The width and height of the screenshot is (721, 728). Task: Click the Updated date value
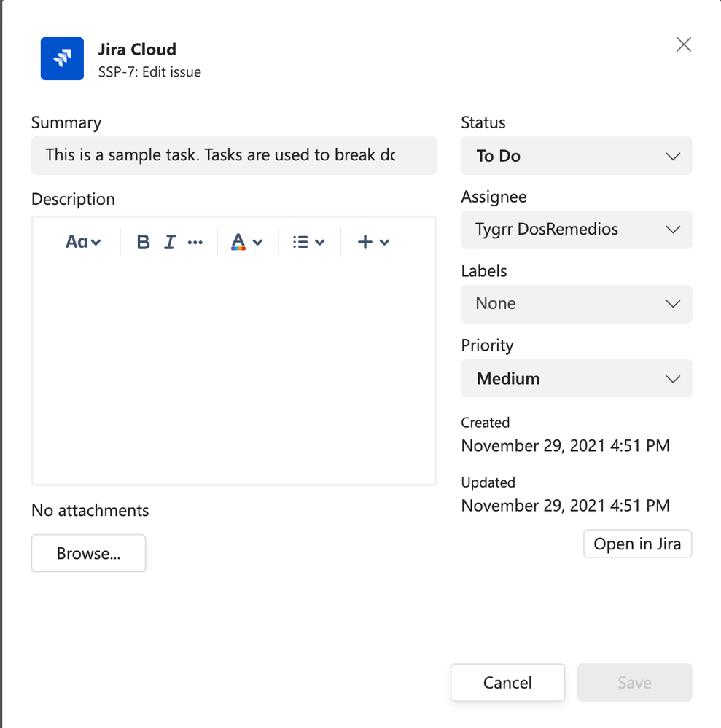click(566, 506)
